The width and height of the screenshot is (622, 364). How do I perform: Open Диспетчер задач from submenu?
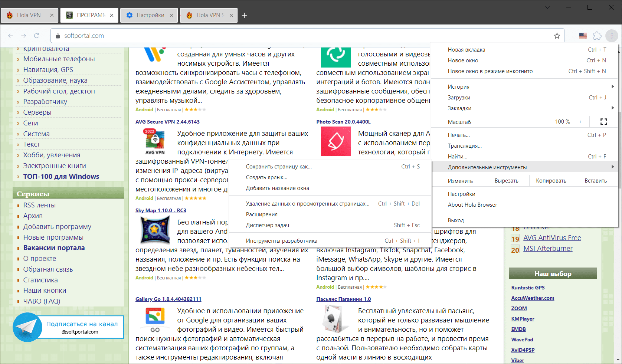(x=330, y=225)
